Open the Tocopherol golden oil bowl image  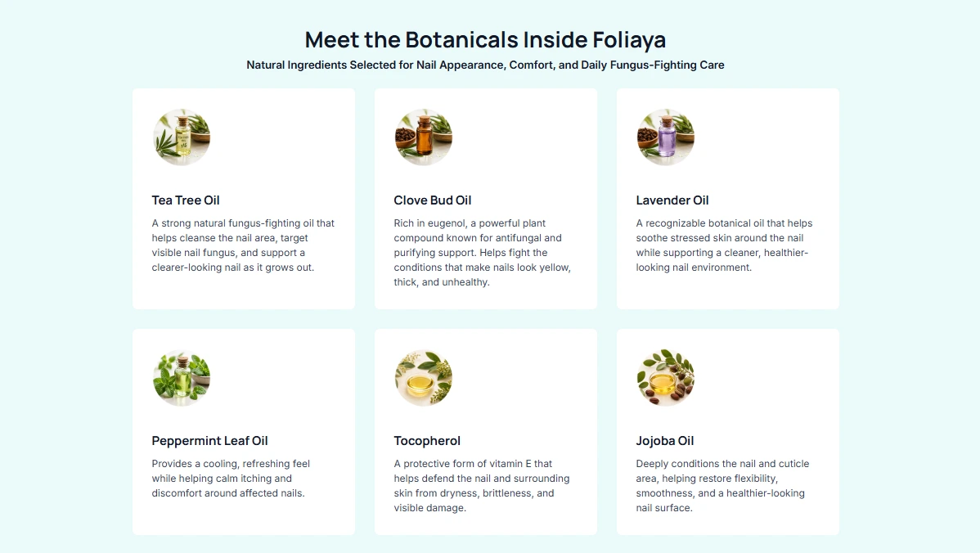click(424, 377)
